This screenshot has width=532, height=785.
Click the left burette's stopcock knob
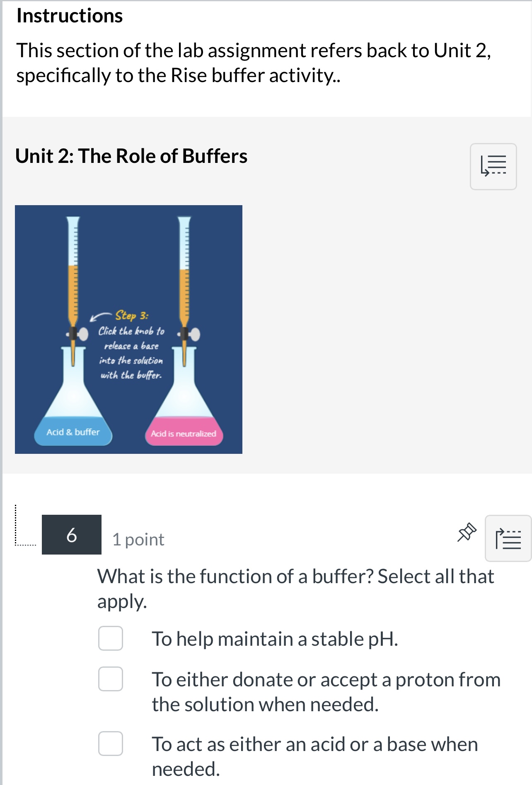[83, 334]
